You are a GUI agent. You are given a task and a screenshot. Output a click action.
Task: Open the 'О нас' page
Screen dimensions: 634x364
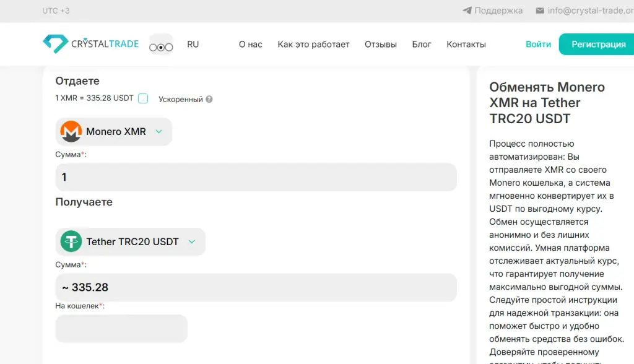(x=250, y=44)
